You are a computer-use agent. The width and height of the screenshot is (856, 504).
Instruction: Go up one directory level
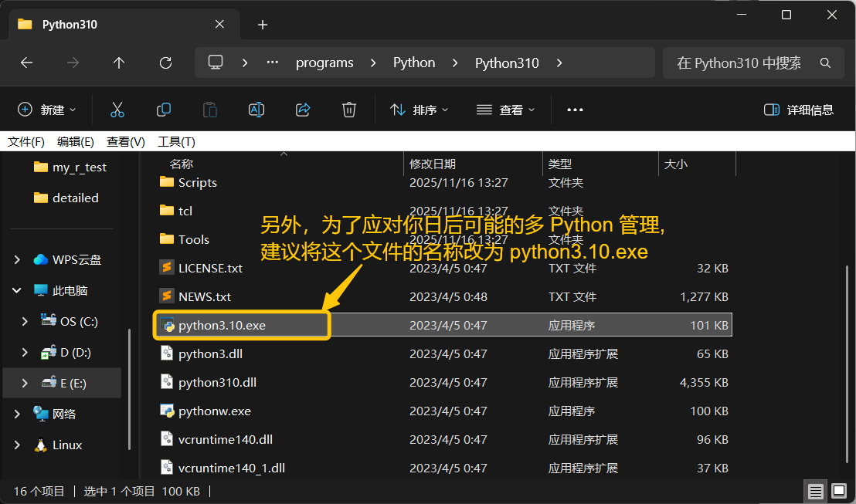[x=119, y=63]
